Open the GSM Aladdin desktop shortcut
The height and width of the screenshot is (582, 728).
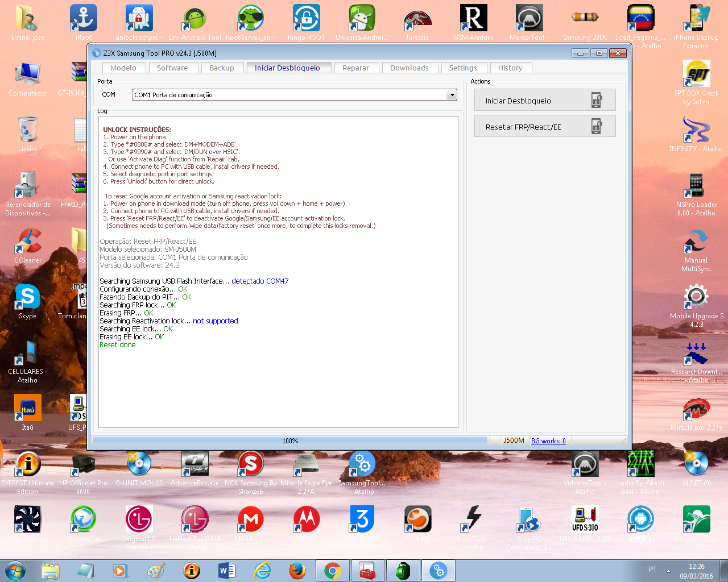coord(473,23)
